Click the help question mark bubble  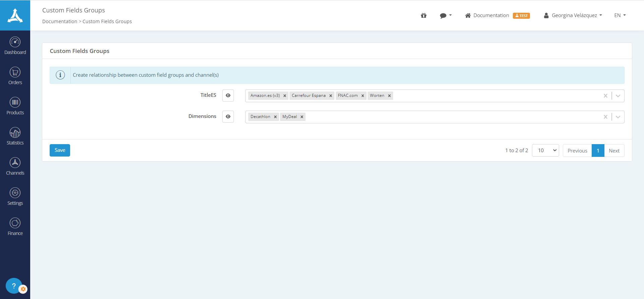coord(14,286)
